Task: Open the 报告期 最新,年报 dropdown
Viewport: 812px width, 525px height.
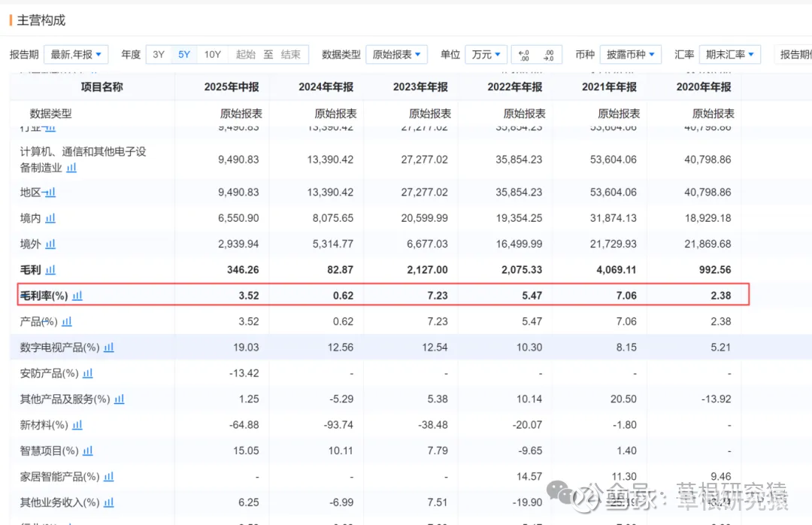Action: (77, 55)
